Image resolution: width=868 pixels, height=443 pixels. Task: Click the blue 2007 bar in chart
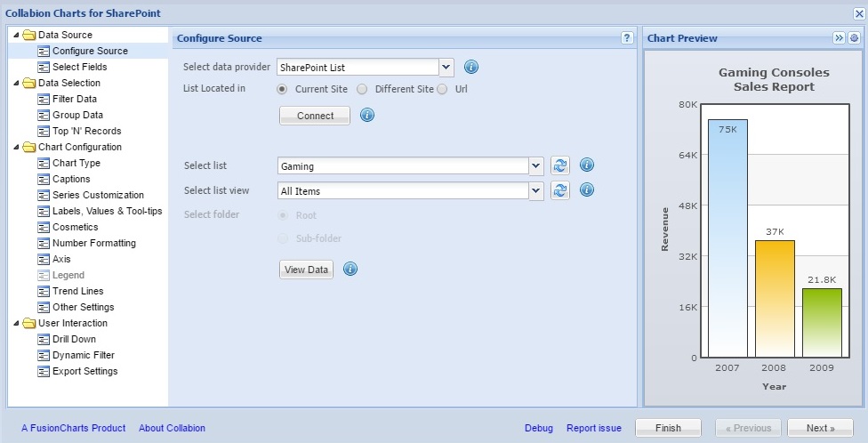coord(727,238)
